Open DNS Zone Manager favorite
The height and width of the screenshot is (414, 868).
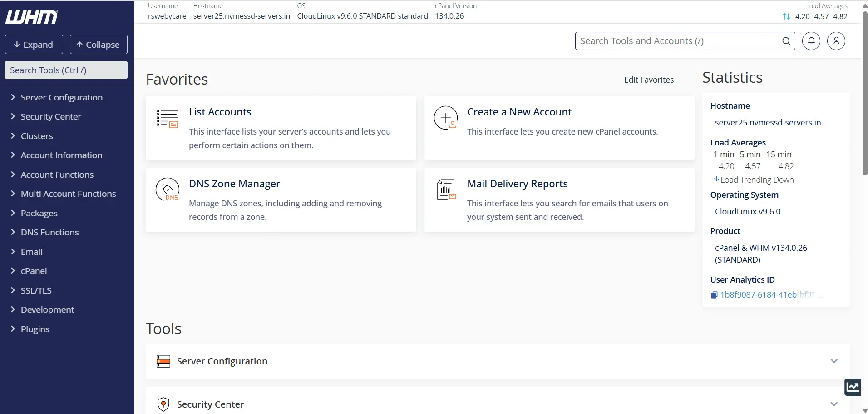(281, 200)
